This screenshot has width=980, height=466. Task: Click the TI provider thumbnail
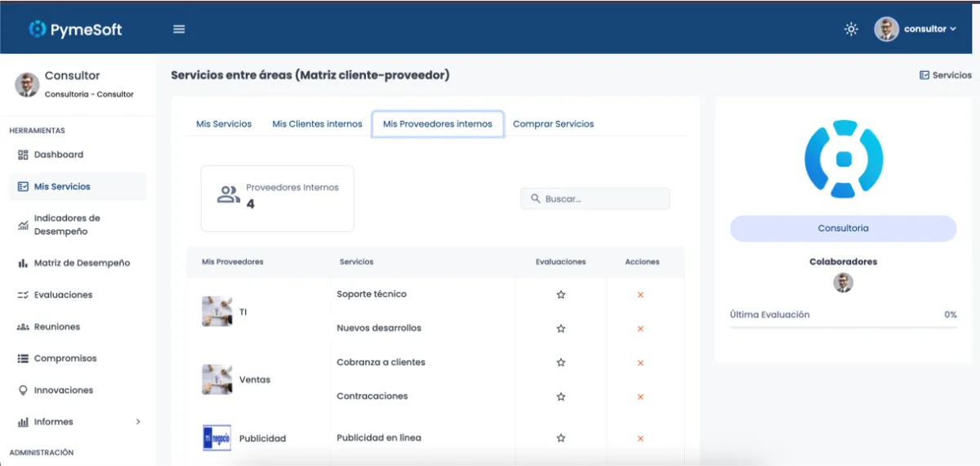coord(217,311)
